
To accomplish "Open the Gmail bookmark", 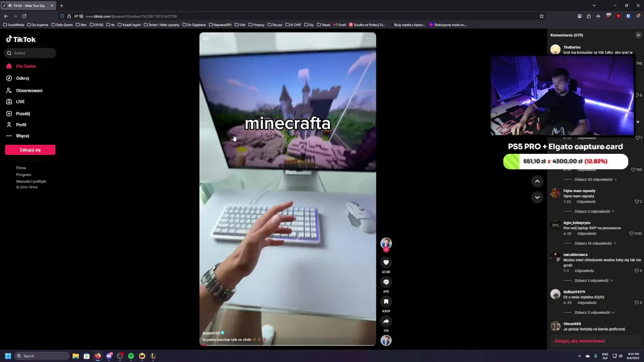I will click(x=340, y=25).
